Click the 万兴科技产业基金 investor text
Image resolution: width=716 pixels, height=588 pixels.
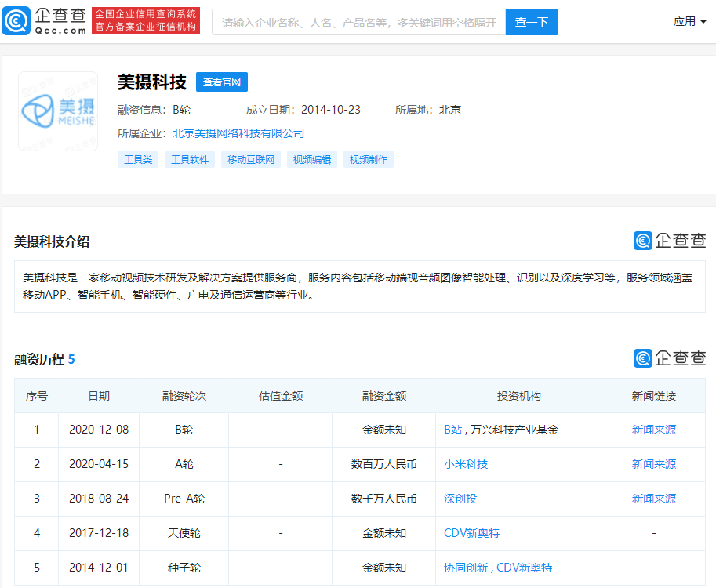(x=514, y=430)
